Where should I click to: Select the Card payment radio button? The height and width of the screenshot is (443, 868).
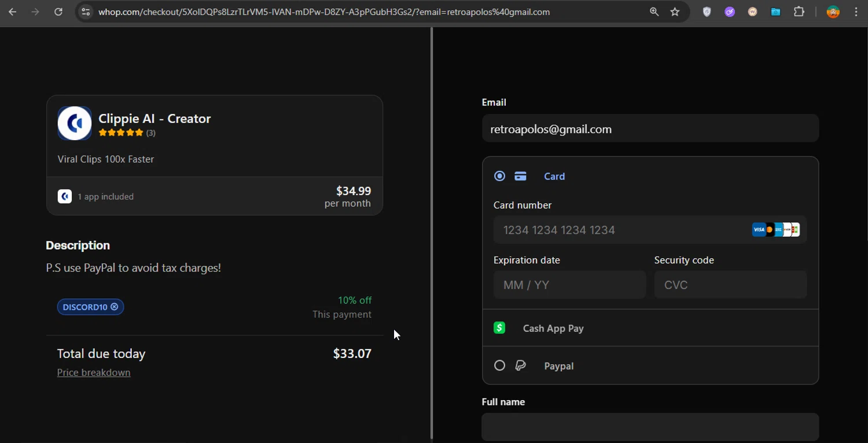499,176
